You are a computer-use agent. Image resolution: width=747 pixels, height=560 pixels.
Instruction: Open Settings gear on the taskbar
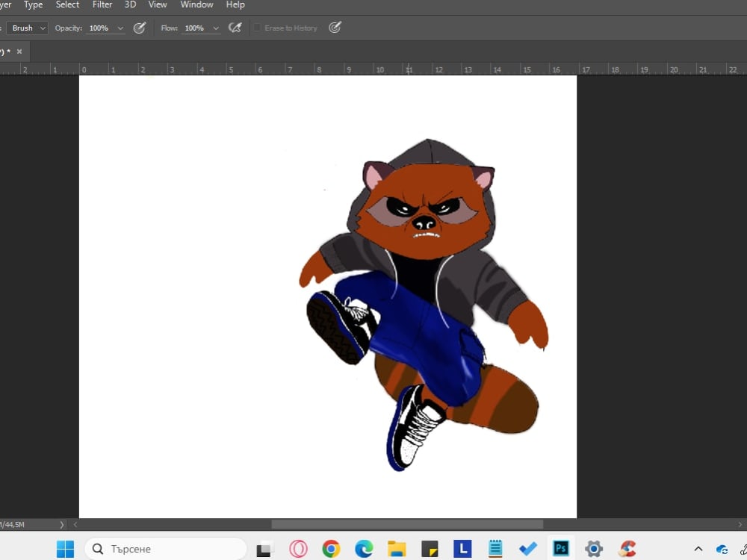point(594,549)
